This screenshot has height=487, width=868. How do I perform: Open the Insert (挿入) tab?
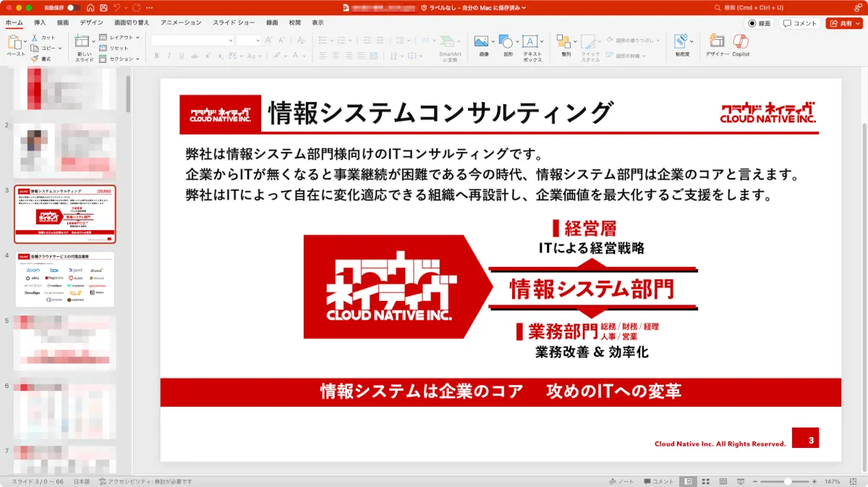point(40,23)
